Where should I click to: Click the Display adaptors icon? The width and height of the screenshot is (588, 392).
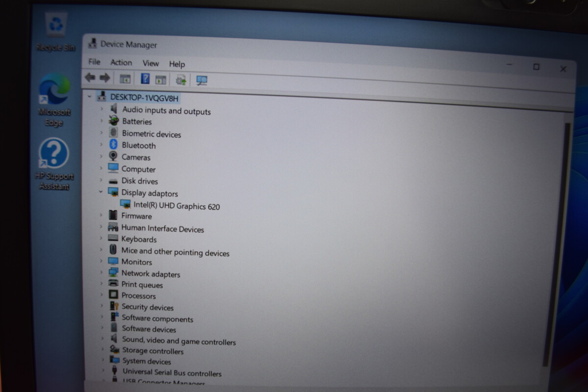pos(113,192)
